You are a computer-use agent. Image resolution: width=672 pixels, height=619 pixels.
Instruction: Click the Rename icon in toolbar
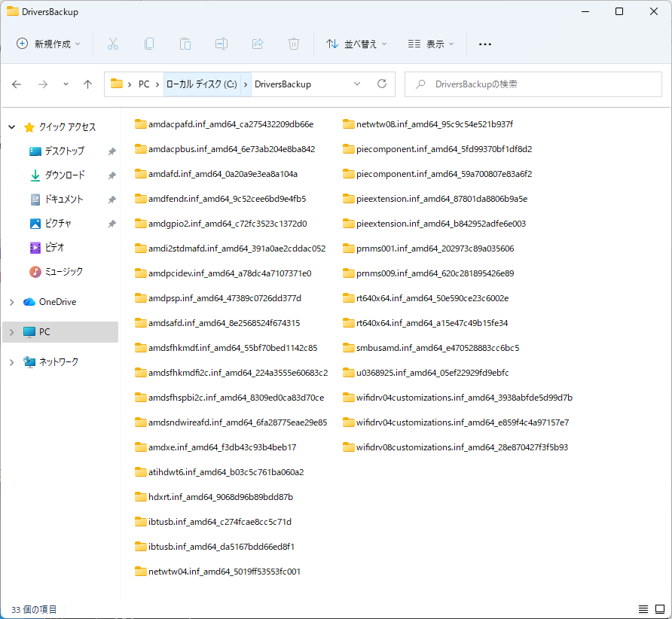point(221,44)
